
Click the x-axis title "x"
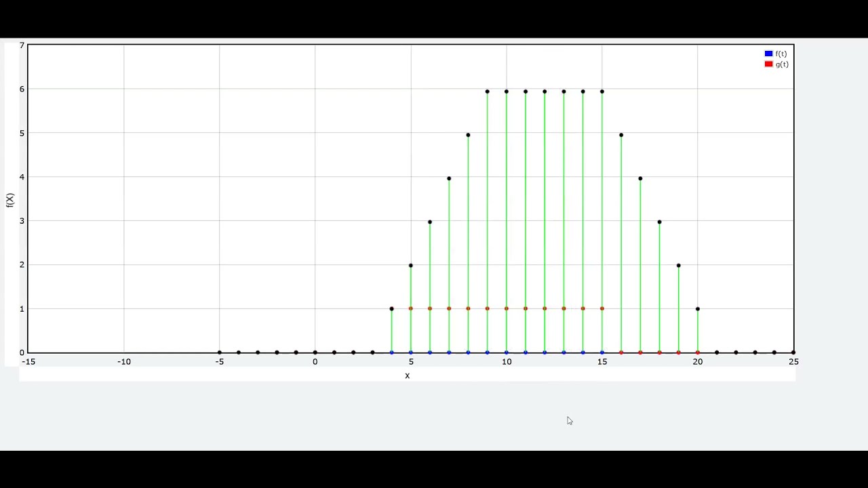click(408, 375)
